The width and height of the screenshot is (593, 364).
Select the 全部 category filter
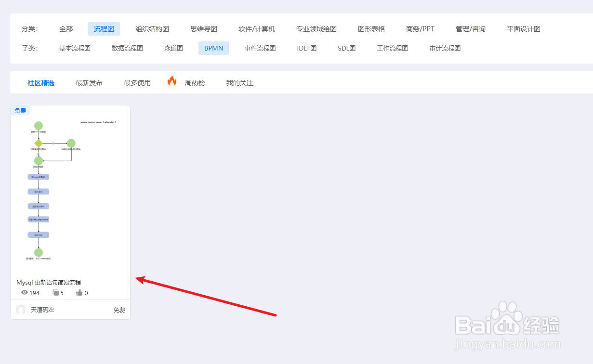[66, 28]
